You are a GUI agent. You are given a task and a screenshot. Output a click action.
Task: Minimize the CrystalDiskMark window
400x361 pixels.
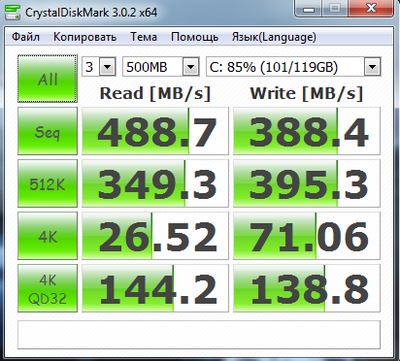coord(309,9)
